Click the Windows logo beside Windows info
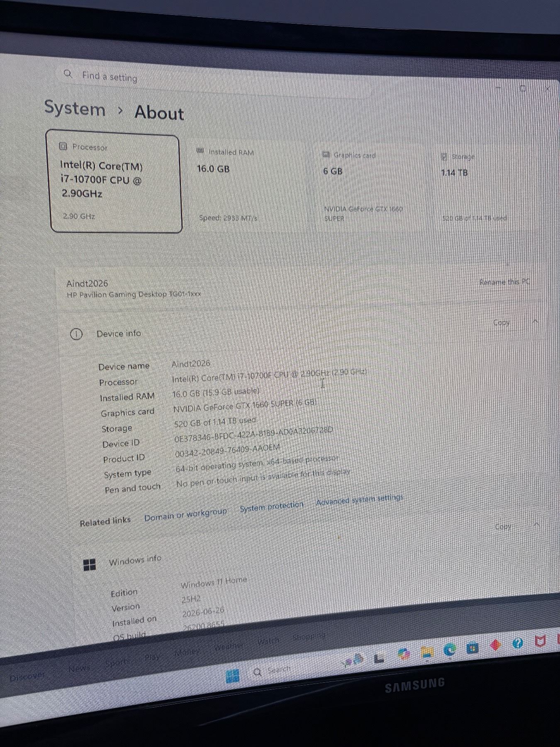The image size is (560, 747). (x=90, y=564)
